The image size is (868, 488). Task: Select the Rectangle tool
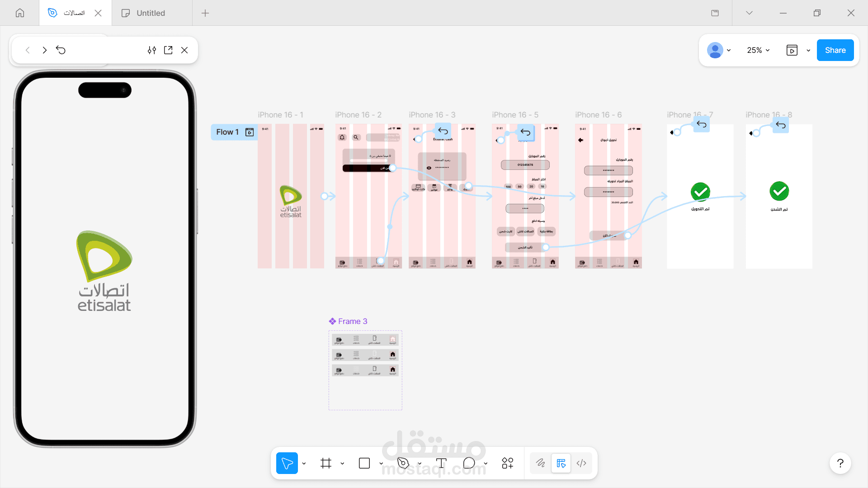tap(364, 463)
